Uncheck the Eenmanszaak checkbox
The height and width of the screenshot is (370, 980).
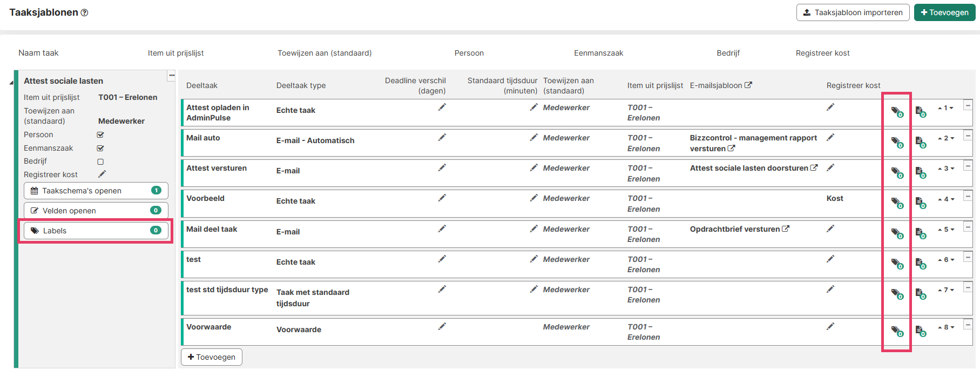click(100, 148)
